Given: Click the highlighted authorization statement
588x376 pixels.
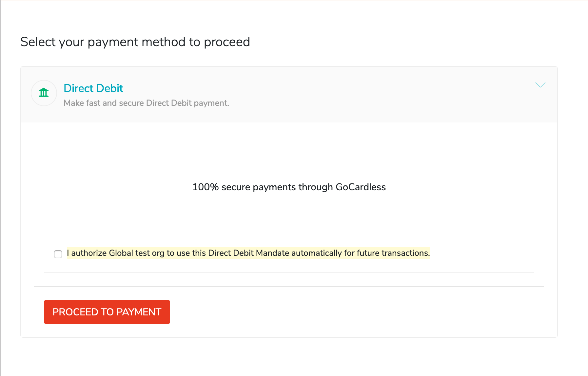Looking at the screenshot, I should click(248, 253).
